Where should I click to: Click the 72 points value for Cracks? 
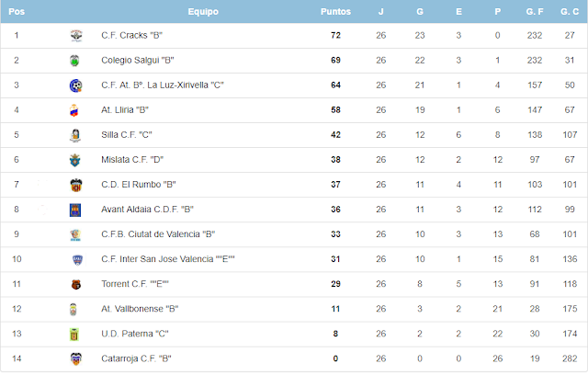click(x=335, y=35)
